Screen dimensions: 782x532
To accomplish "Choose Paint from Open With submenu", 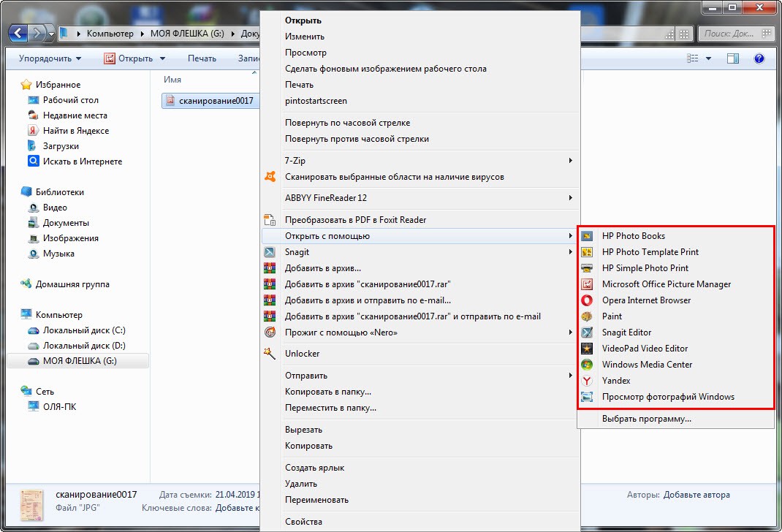I will 612,316.
